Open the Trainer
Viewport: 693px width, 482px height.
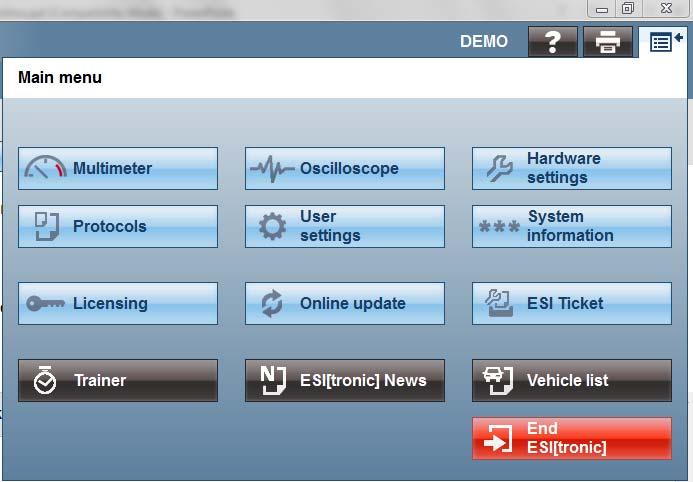(118, 380)
